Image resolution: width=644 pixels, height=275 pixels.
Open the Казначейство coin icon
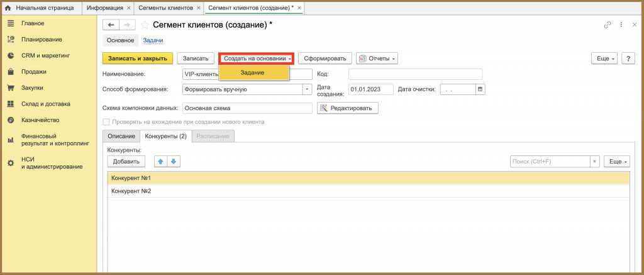pyautogui.click(x=11, y=120)
